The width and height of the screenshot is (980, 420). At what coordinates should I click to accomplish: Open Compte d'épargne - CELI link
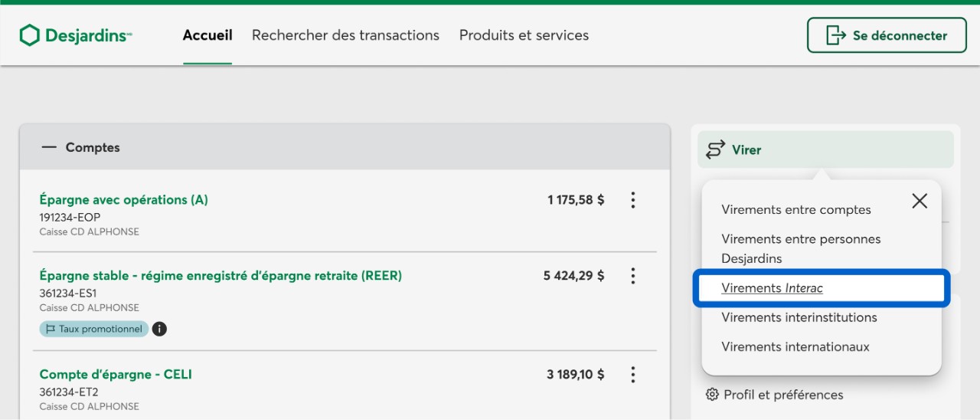pyautogui.click(x=116, y=375)
